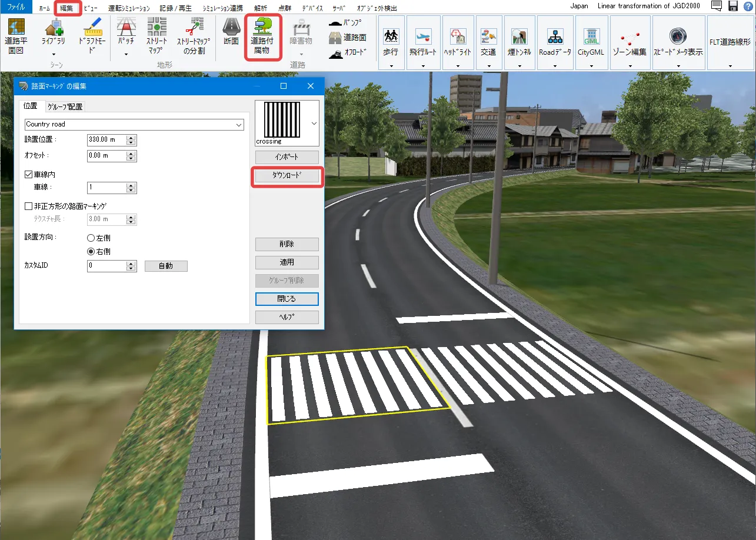
Task: Enable 非正方形の路面マーキング checkbox
Action: click(28, 206)
